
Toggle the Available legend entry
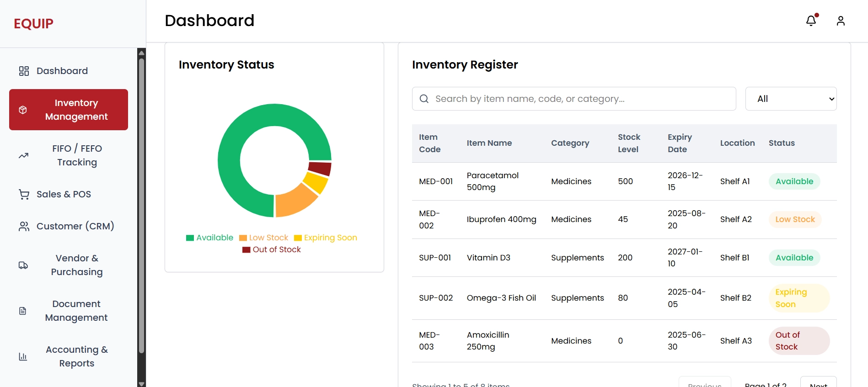[x=209, y=238]
